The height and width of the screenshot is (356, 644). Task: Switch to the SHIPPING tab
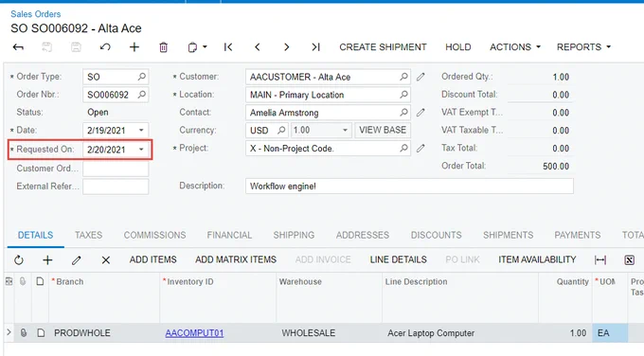(x=294, y=235)
